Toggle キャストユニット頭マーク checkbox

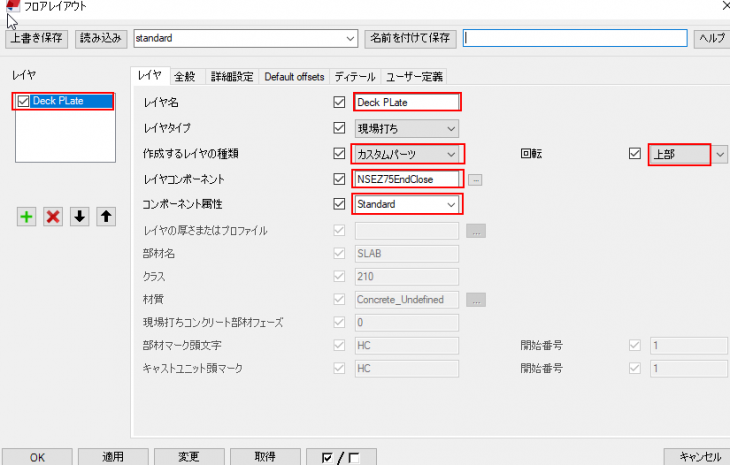(339, 368)
